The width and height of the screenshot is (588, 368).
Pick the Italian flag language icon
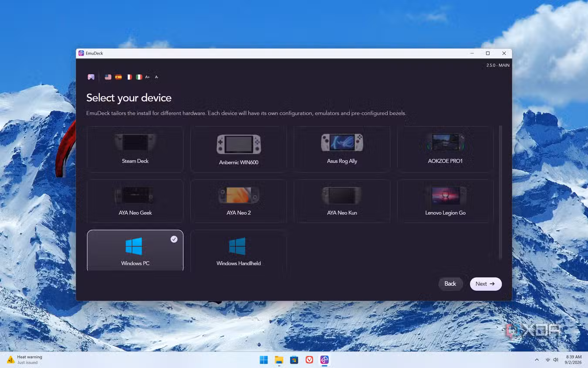pos(139,77)
